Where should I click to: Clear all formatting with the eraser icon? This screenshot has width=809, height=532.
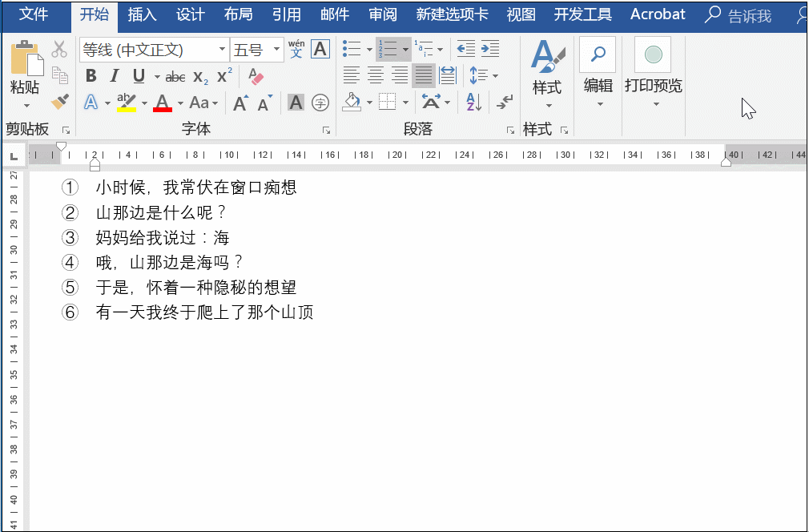point(256,76)
